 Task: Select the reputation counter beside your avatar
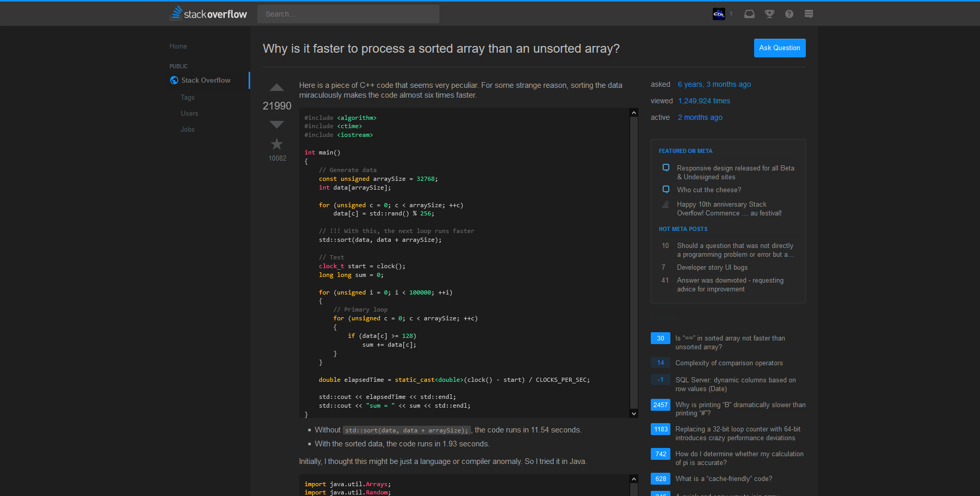coord(731,14)
